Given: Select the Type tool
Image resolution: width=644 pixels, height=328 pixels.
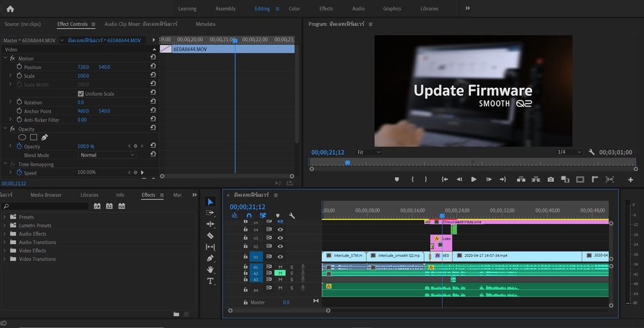Looking at the screenshot, I should tap(211, 281).
